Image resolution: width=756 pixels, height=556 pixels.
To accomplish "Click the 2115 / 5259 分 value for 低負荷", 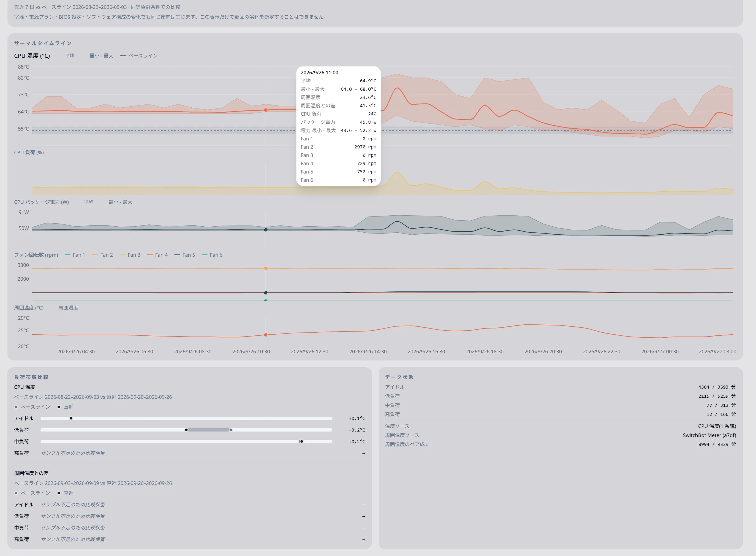I will coord(717,396).
